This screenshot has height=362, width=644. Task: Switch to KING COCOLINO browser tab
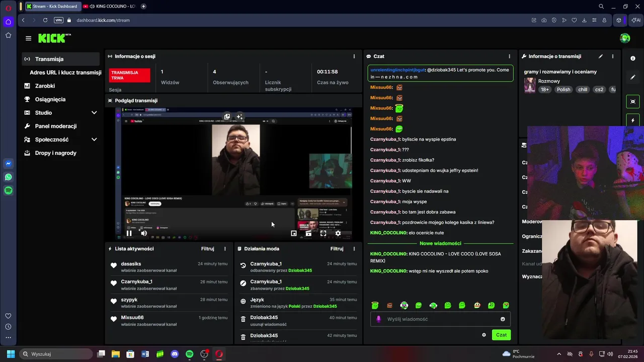point(109,6)
